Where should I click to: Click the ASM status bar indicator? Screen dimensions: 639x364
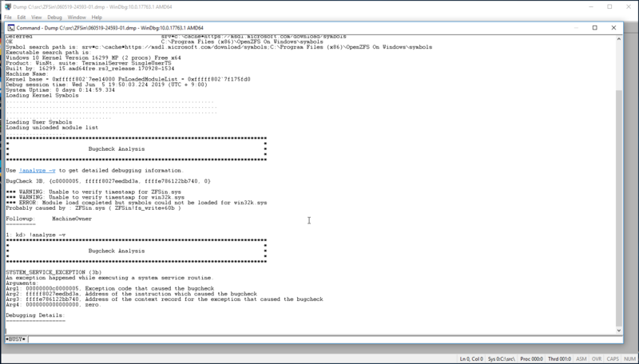(581, 359)
